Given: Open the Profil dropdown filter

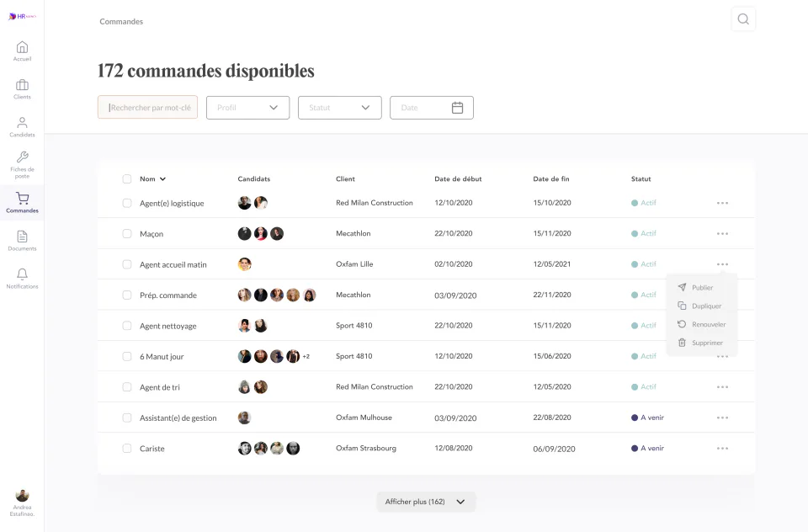Looking at the screenshot, I should click(x=247, y=107).
